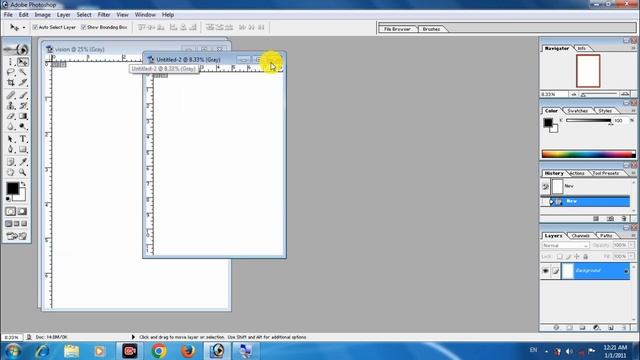This screenshot has height=360, width=640.
Task: Select the Magic Wand tool
Action: tap(23, 72)
